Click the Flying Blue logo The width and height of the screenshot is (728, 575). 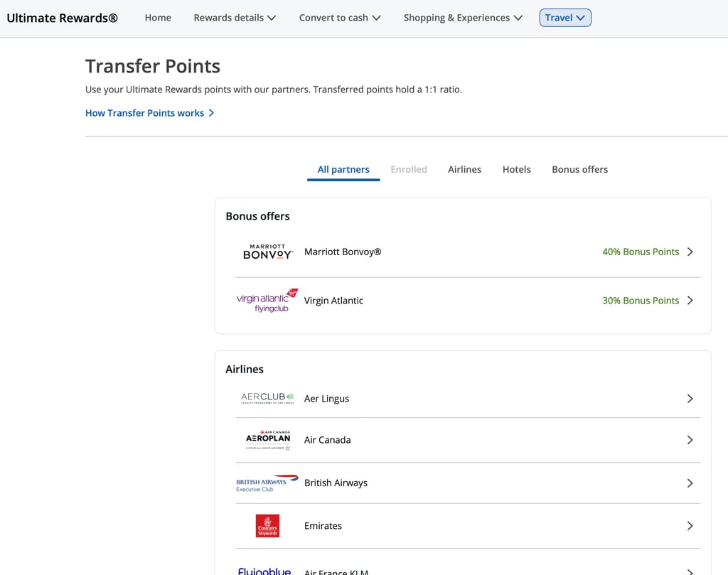264,571
